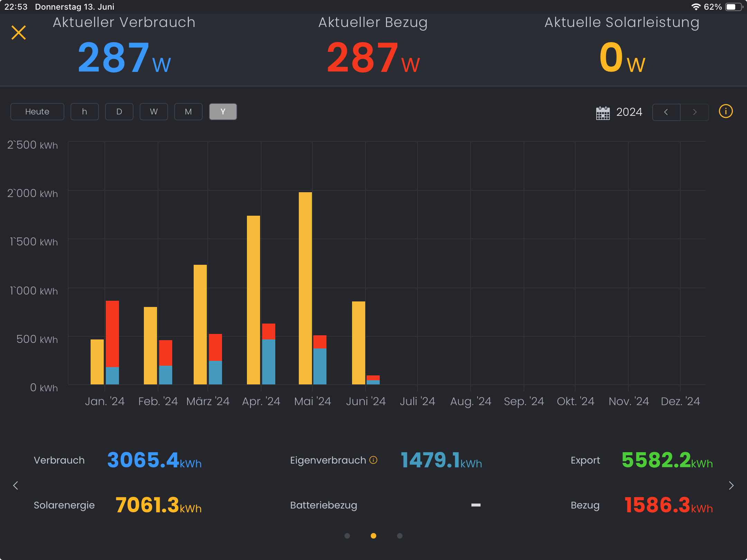This screenshot has width=747, height=560.
Task: Switch to monthly 'M' view
Action: (188, 112)
